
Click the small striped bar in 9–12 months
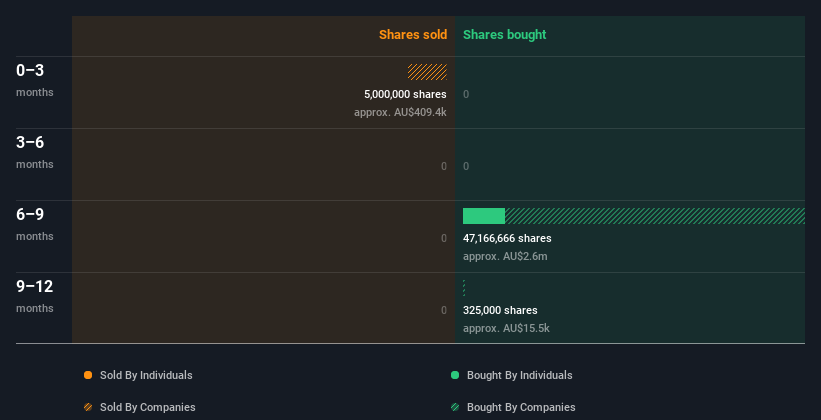[464, 288]
